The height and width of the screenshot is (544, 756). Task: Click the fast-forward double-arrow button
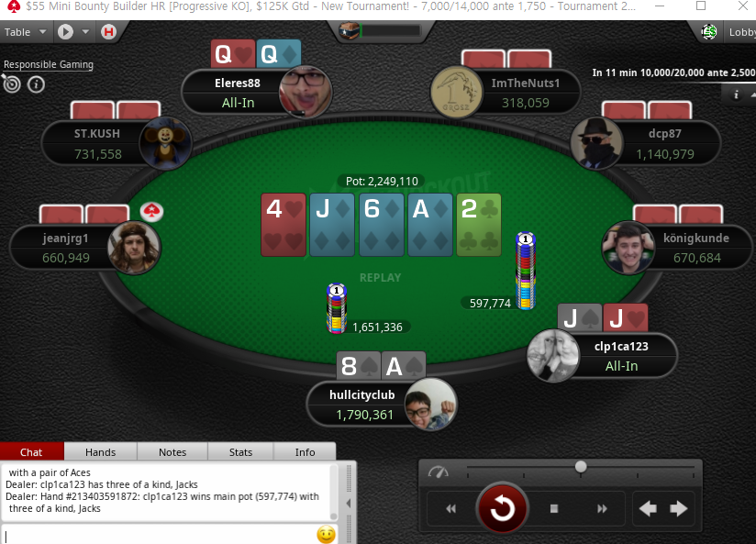pos(602,508)
